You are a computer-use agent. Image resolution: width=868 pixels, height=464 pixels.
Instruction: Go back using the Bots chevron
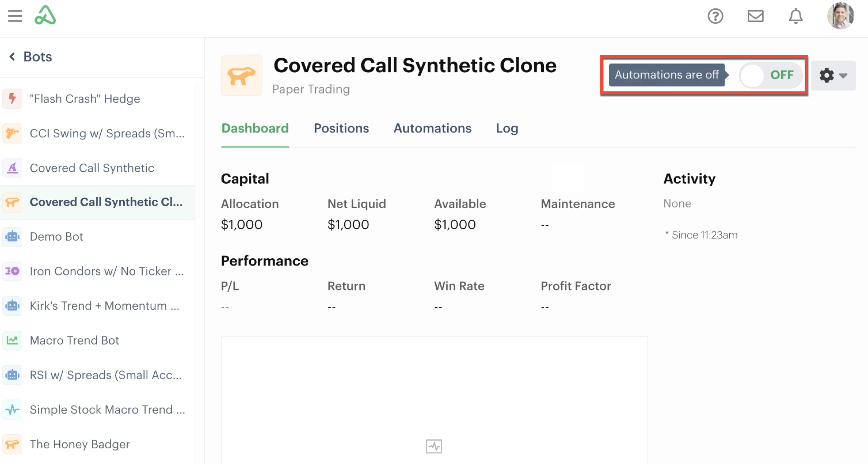pyautogui.click(x=12, y=57)
